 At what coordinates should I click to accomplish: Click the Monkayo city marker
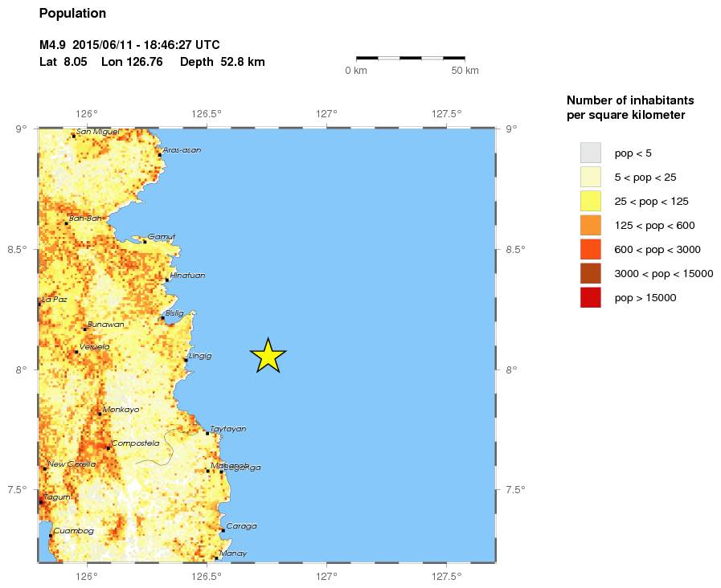click(100, 414)
